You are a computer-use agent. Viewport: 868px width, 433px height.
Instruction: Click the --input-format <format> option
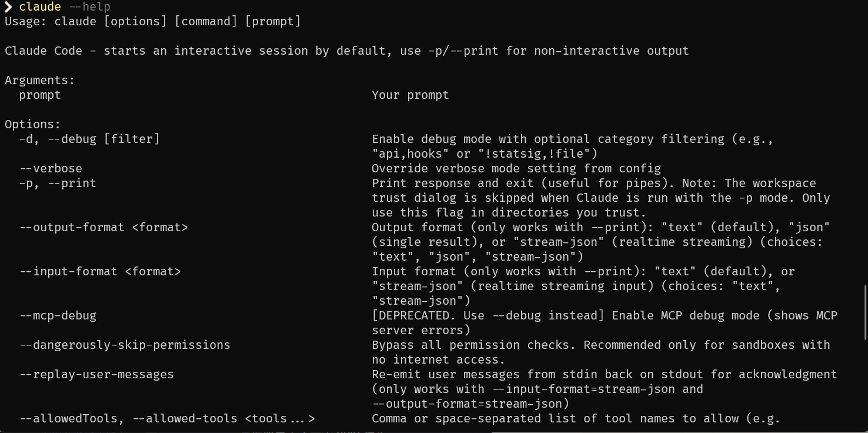[x=100, y=272]
